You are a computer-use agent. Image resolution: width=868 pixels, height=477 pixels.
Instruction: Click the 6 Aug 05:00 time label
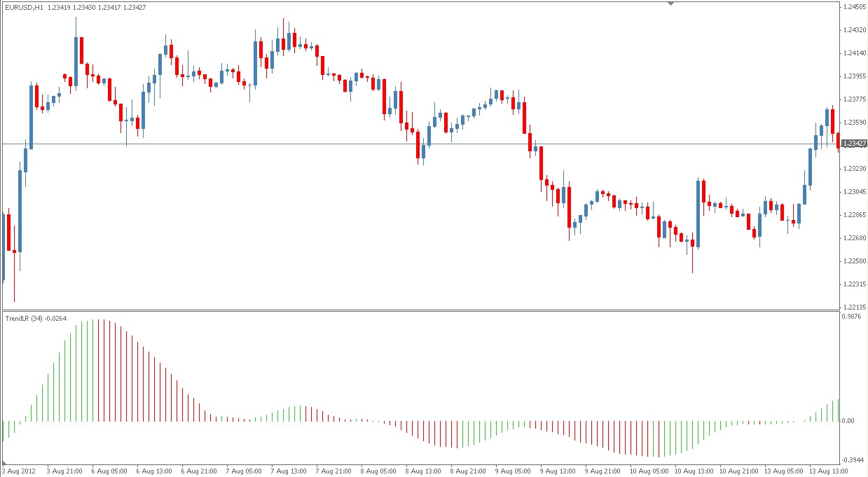[x=109, y=471]
